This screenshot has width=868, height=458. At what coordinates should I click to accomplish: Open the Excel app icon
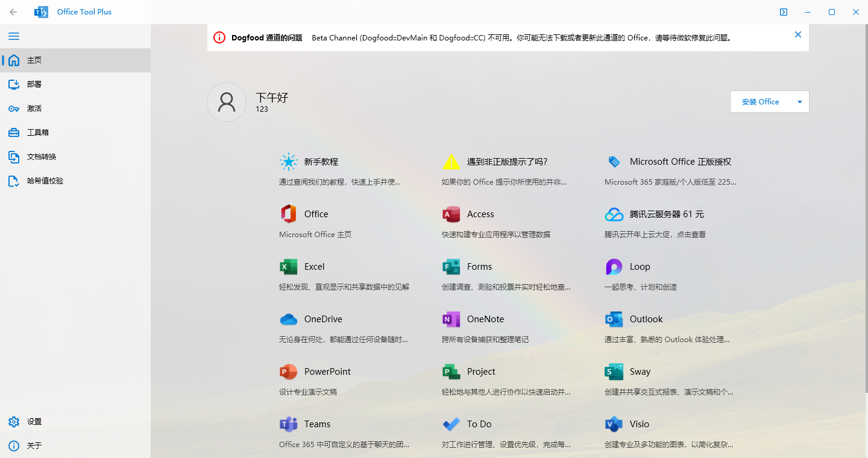tap(289, 267)
